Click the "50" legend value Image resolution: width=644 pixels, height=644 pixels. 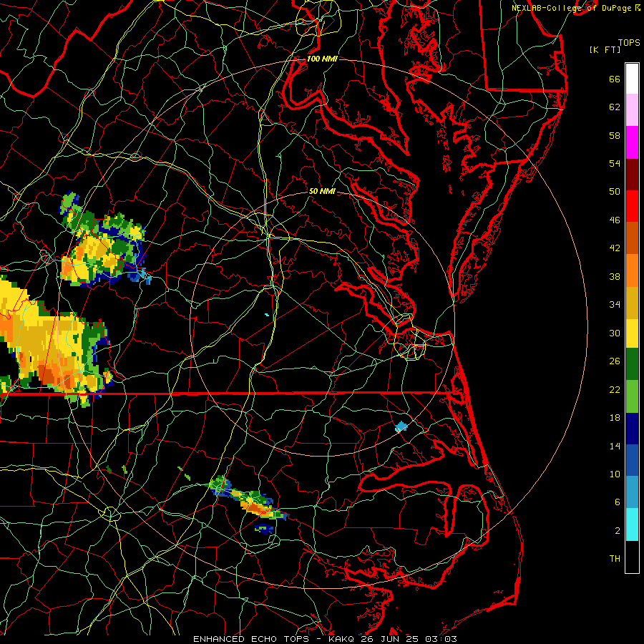point(615,191)
